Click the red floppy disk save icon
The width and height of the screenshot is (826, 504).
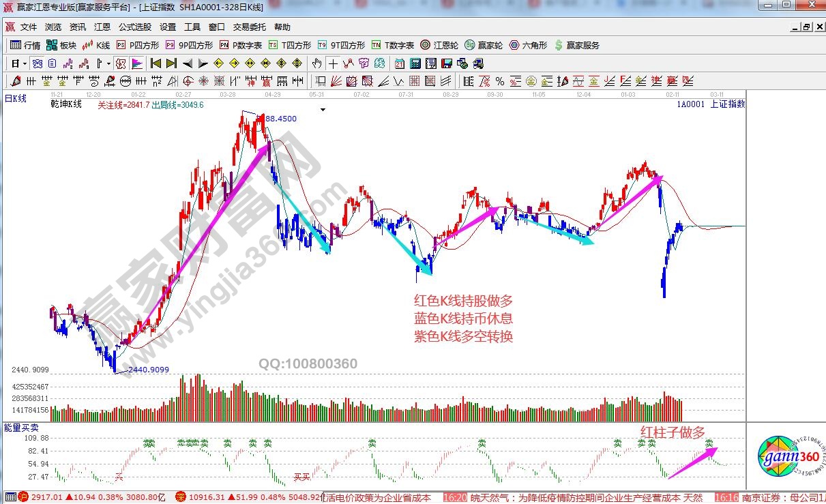click(447, 63)
